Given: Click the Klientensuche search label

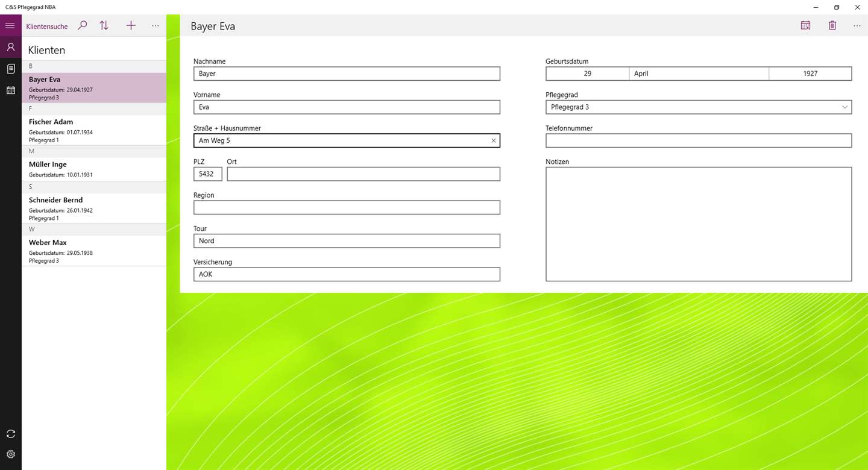Looking at the screenshot, I should pos(47,27).
